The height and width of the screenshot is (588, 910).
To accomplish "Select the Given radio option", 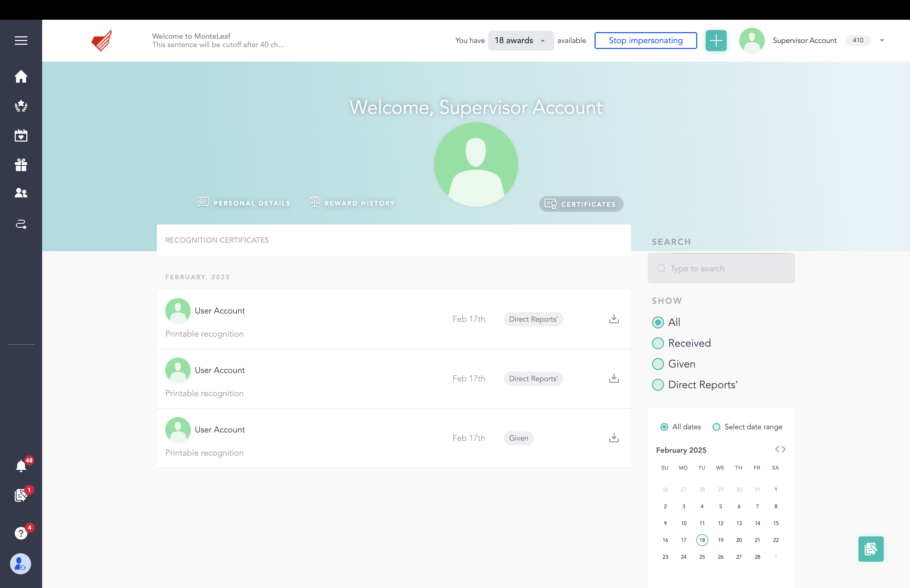I will click(x=658, y=364).
